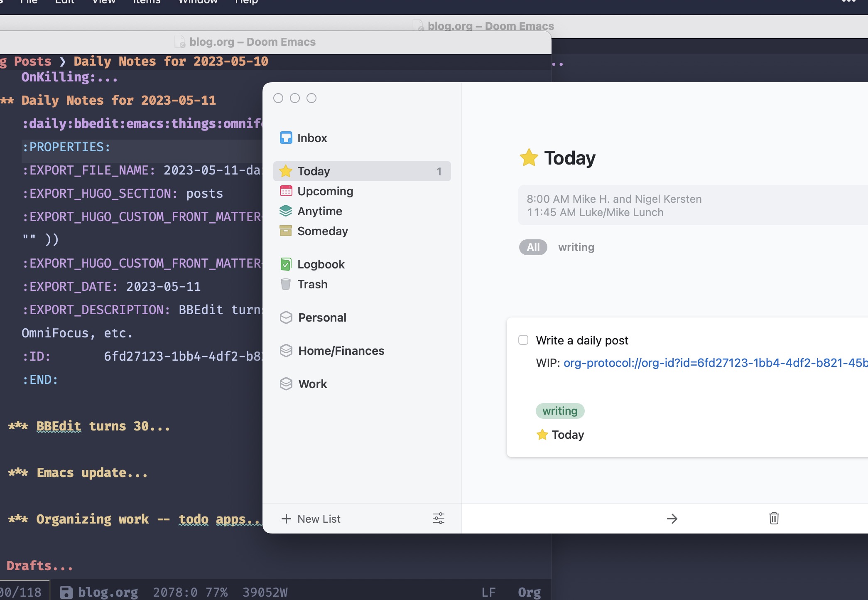The image size is (868, 600).
Task: Expand the folded 'Drafts' heading
Action: (x=39, y=566)
